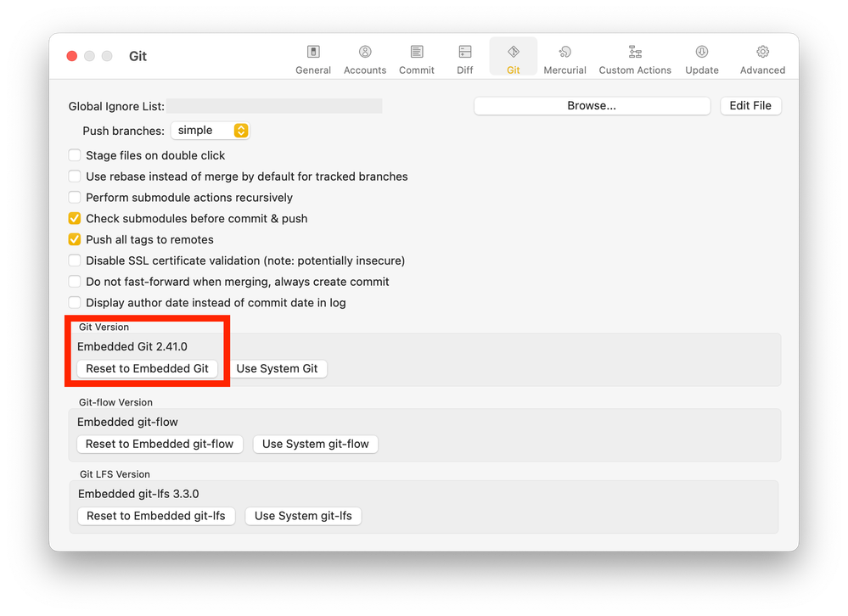Image resolution: width=848 pixels, height=616 pixels.
Task: Click the Edit File button
Action: point(750,106)
